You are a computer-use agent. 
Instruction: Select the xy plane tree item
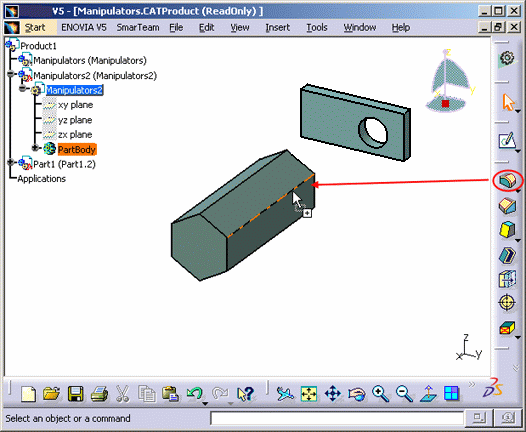75,105
